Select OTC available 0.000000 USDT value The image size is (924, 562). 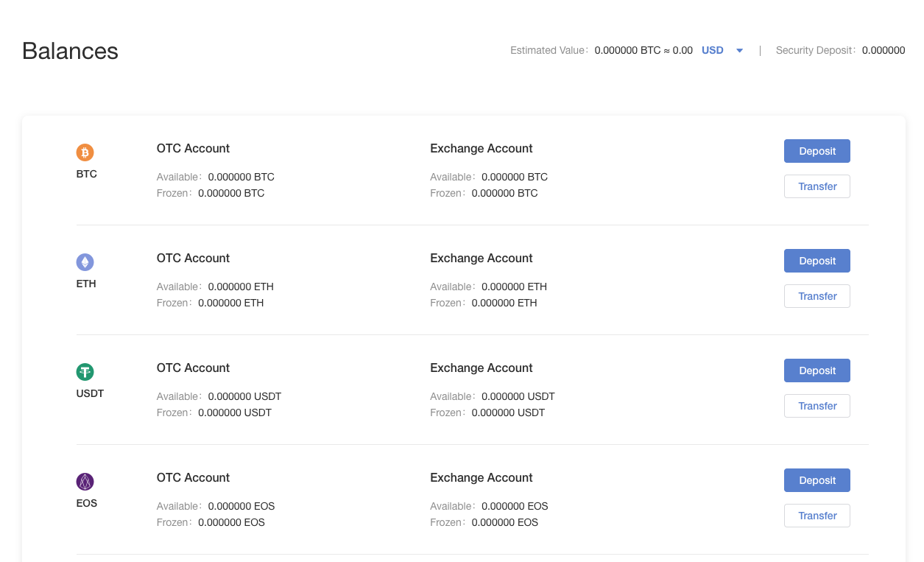(x=245, y=396)
